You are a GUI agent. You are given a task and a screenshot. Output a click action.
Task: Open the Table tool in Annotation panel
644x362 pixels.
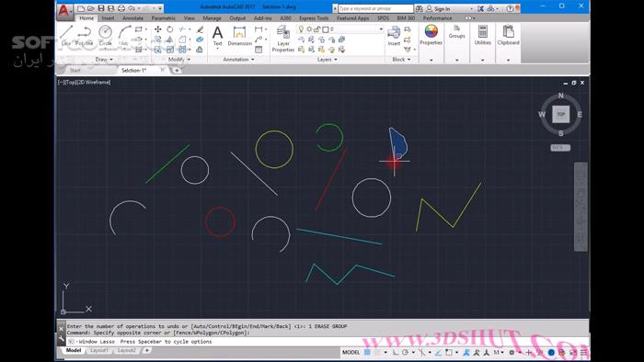(259, 50)
